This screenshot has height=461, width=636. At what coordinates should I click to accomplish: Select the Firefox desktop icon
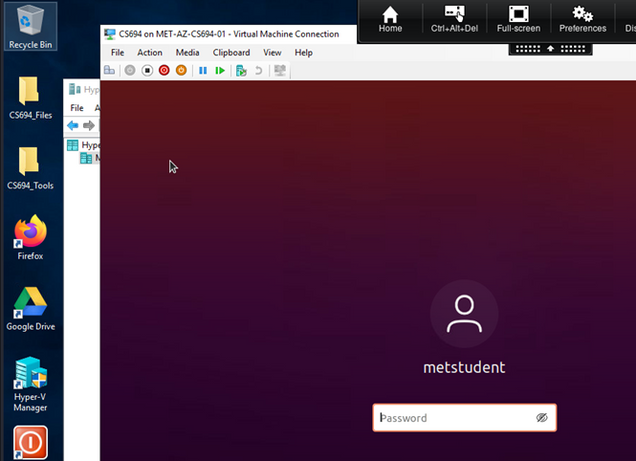tap(31, 237)
